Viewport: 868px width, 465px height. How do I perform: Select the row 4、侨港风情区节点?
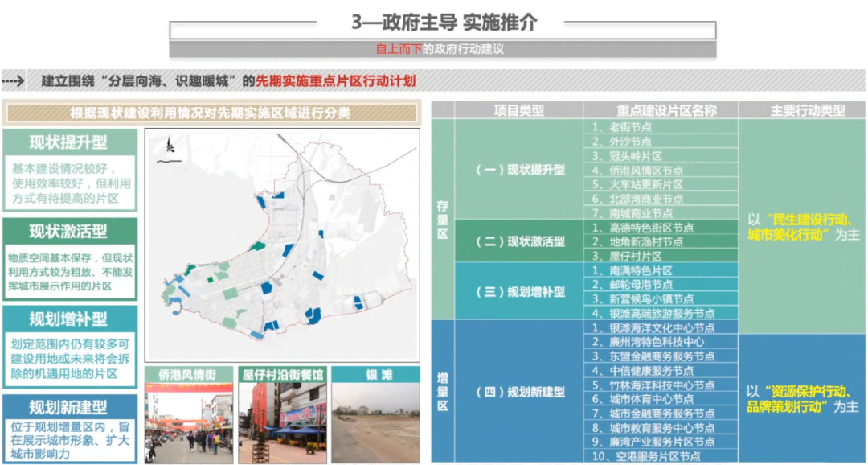tap(661, 170)
